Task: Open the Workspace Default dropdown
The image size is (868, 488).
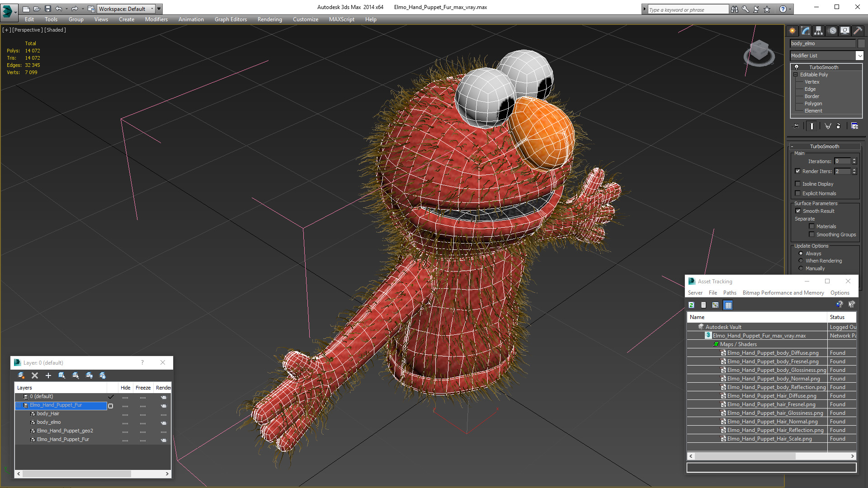Action: tap(152, 9)
